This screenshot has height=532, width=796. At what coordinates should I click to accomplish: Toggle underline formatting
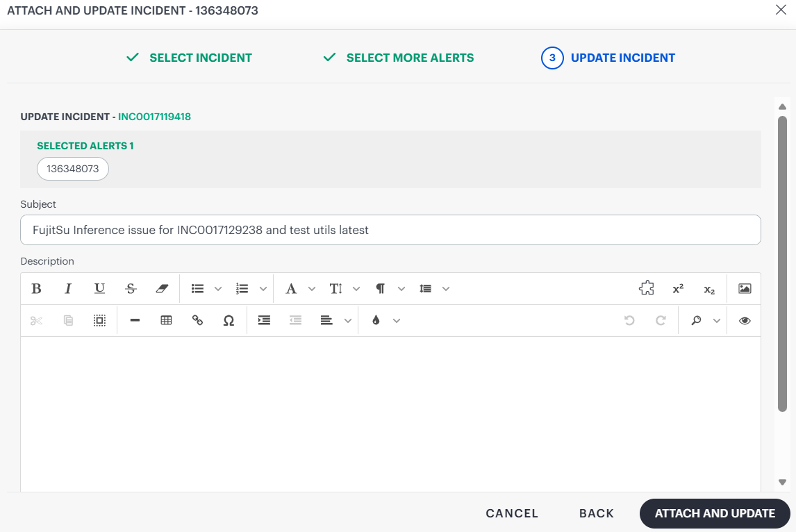click(x=99, y=289)
